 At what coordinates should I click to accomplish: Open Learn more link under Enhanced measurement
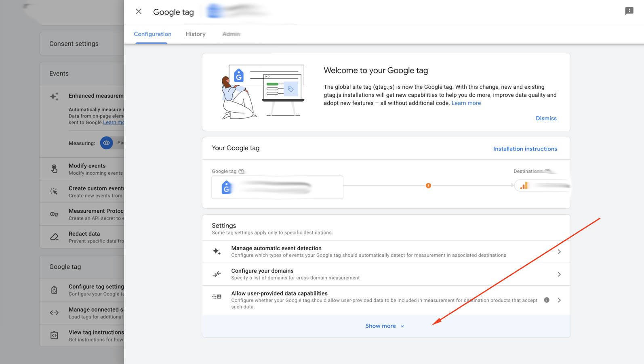tap(114, 123)
